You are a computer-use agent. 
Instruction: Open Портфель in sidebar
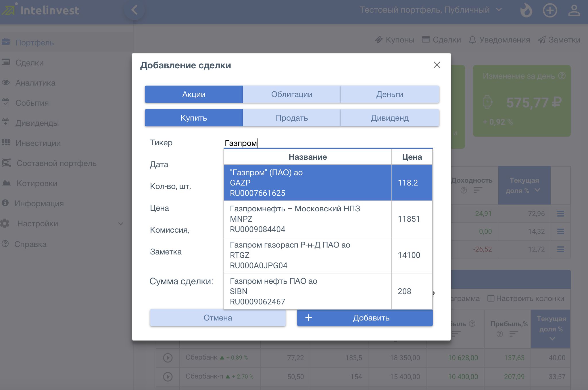[35, 43]
